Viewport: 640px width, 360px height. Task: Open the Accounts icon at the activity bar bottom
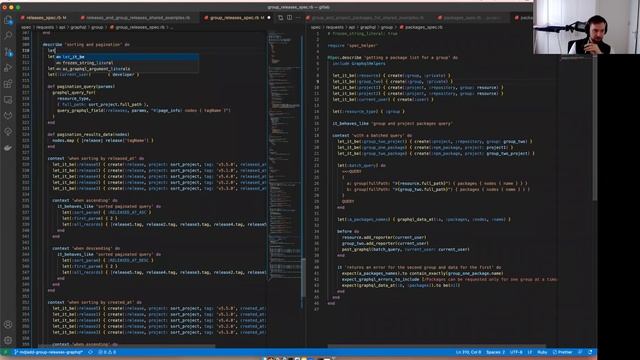[8, 324]
